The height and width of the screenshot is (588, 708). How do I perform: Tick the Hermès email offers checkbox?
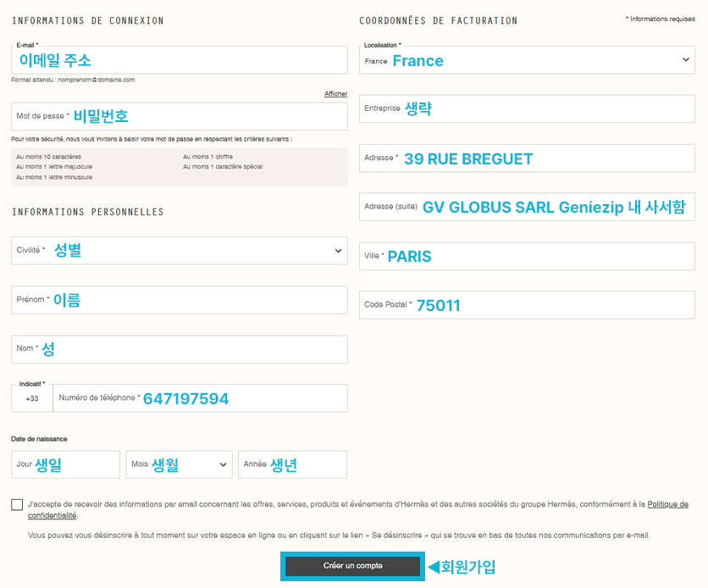click(17, 504)
